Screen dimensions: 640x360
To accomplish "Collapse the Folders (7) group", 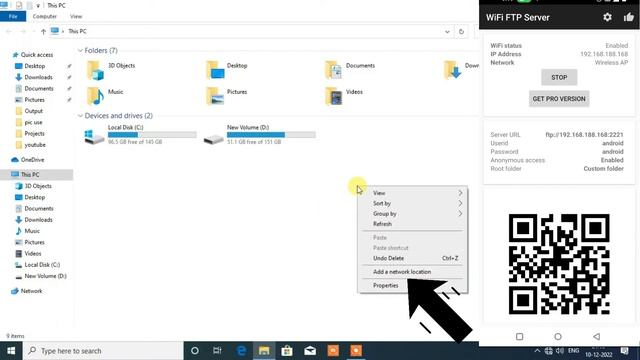I will tap(80, 51).
